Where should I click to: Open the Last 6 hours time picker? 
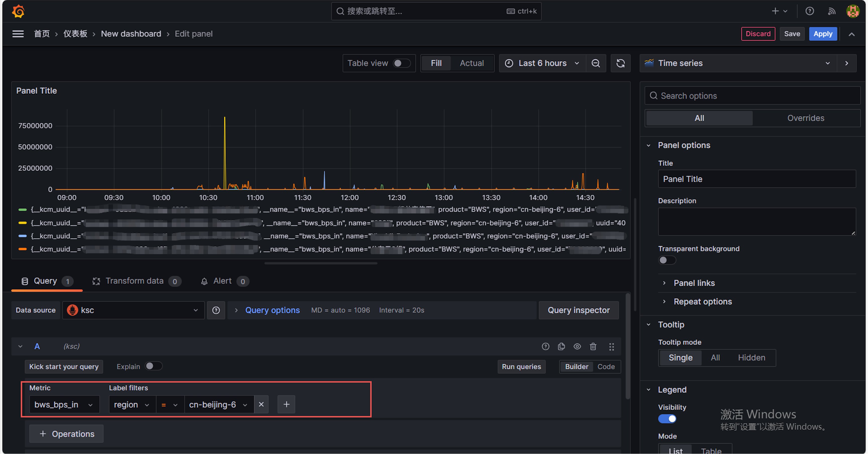click(x=542, y=63)
